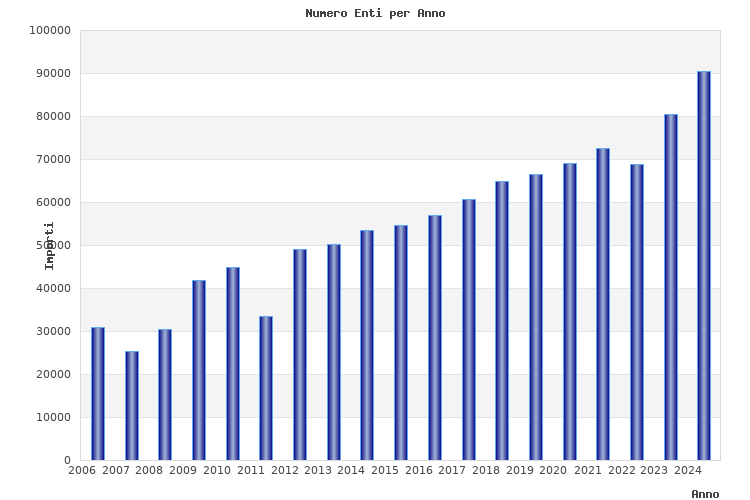Click the '2017' x-axis label
Image resolution: width=750 pixels, height=500 pixels.
coord(452,470)
